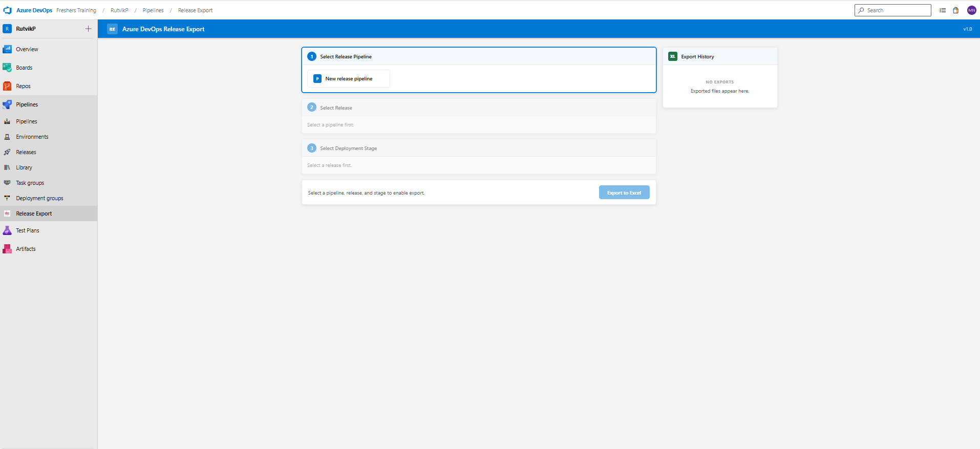Image resolution: width=980 pixels, height=449 pixels.
Task: Open the Repos hub icon
Action: pos(7,86)
